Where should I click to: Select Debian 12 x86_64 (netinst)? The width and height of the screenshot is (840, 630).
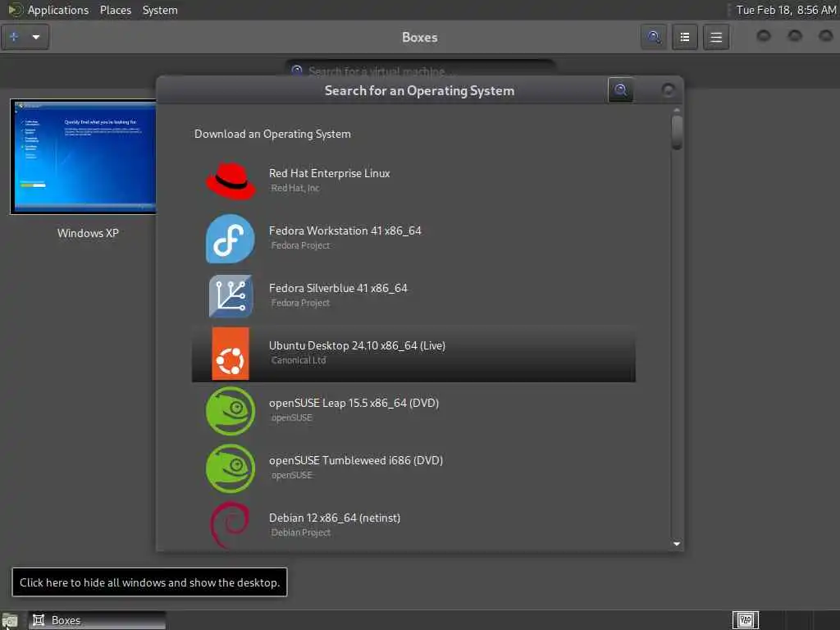coord(335,518)
